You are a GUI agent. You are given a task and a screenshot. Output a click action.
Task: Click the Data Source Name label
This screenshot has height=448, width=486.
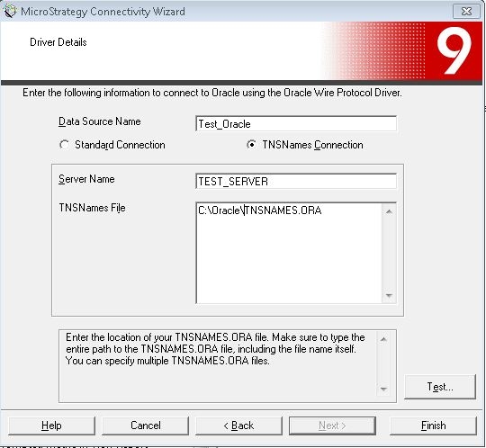(100, 121)
